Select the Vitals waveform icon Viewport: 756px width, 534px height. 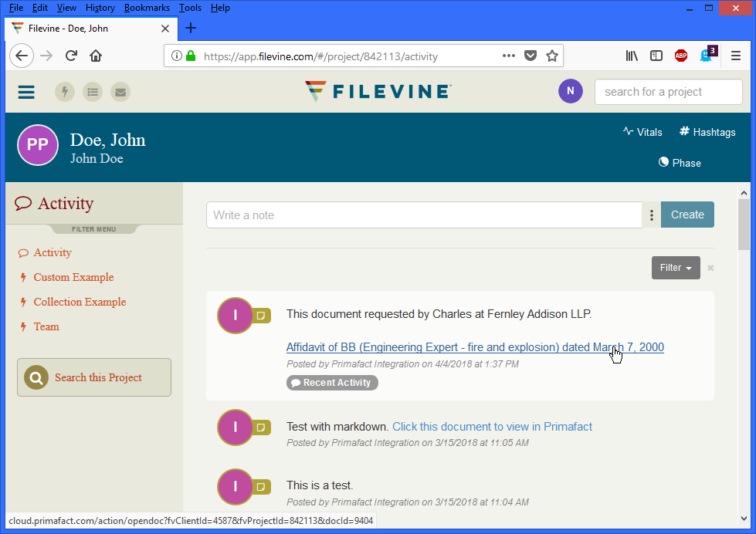(627, 132)
